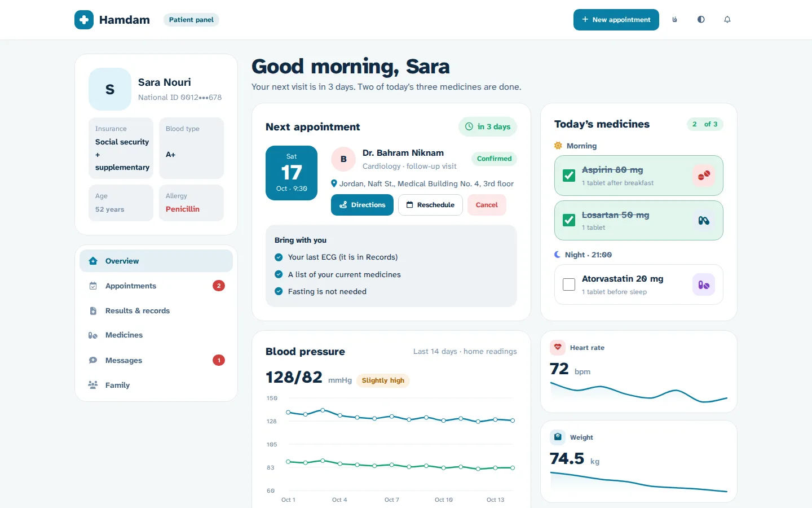Click the 'National ID 0012•••678' text
812x508 pixels.
click(x=180, y=97)
